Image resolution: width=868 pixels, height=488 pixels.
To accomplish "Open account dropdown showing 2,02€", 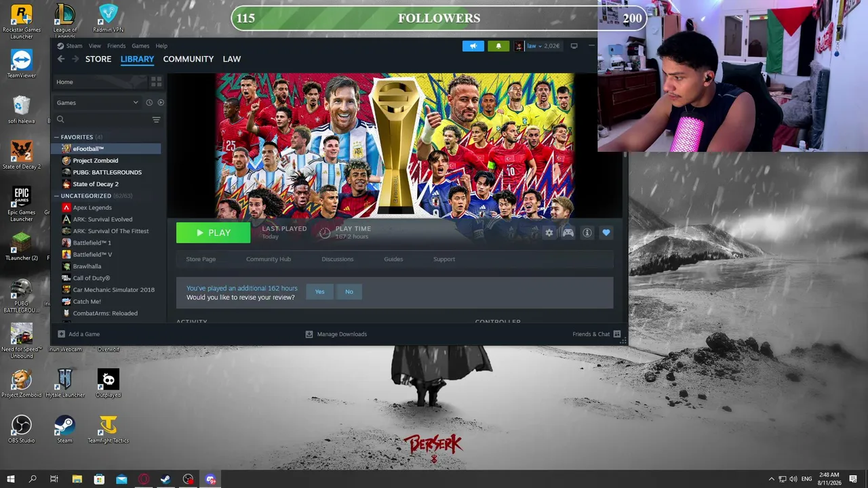I will (537, 46).
